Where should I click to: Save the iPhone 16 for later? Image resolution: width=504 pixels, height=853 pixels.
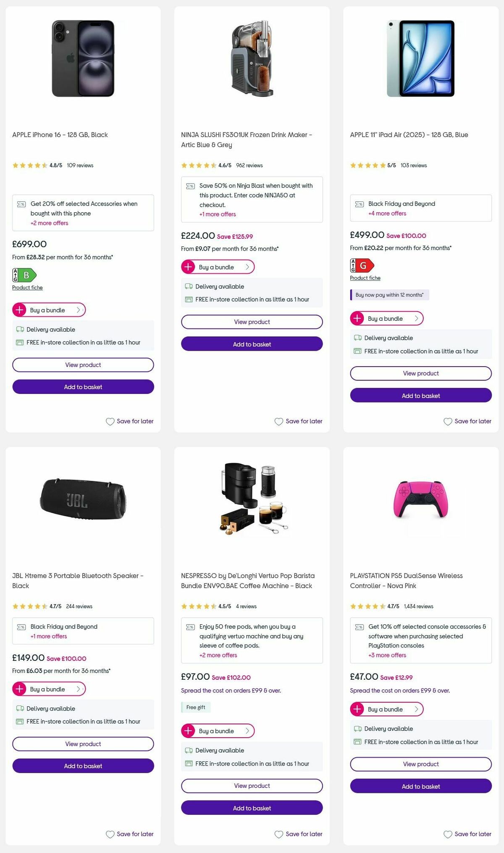tap(130, 421)
